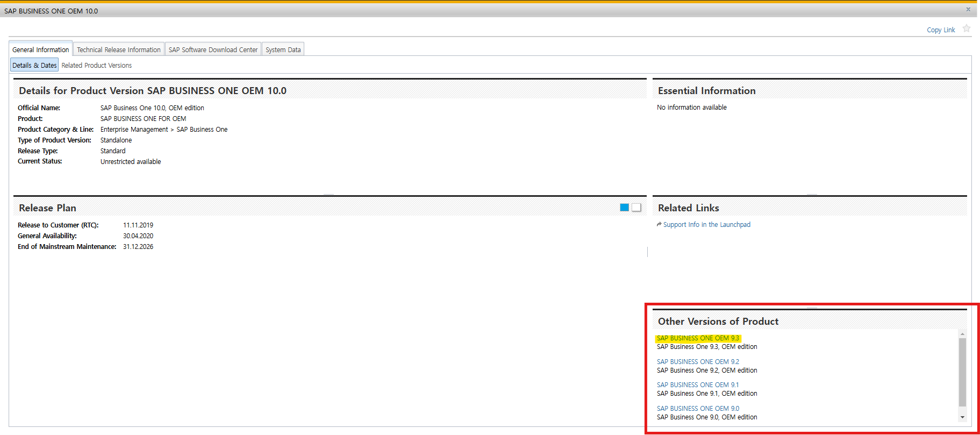Click 'SAP BUSINESS ONE FOR OEM' product value
The width and height of the screenshot is (980, 435).
(x=143, y=119)
